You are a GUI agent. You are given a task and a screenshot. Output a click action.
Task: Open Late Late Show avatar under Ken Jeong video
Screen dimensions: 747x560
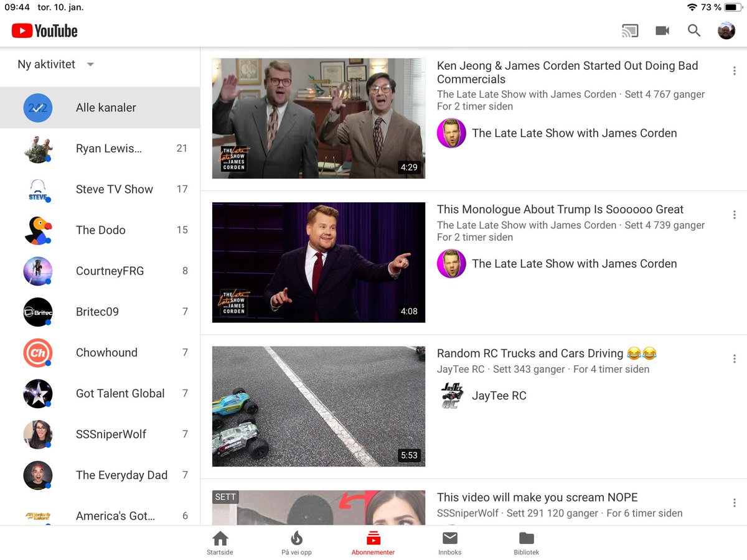[x=451, y=133]
